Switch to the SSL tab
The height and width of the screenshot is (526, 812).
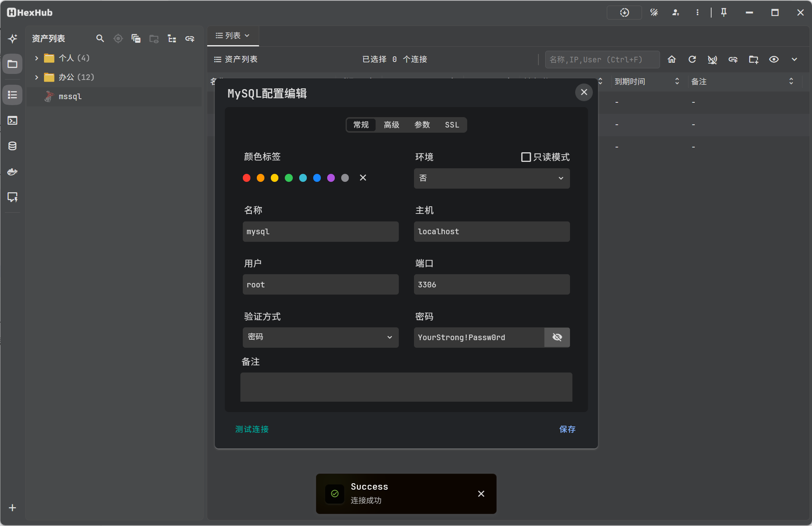(452, 125)
